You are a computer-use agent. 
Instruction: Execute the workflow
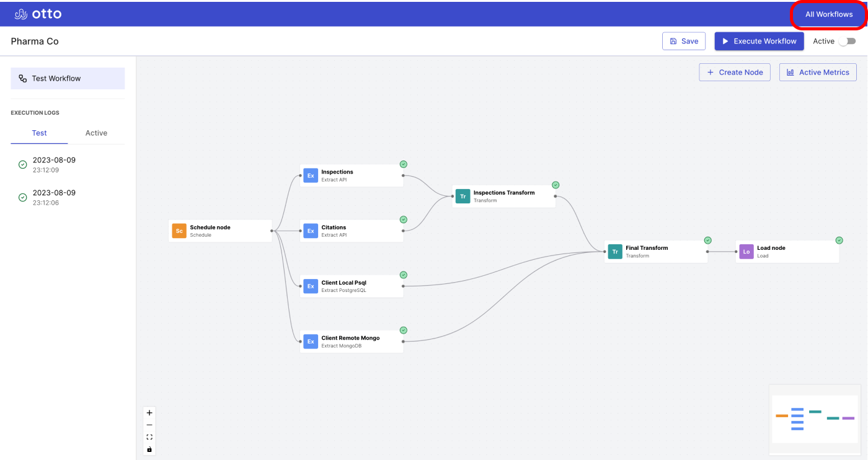[x=759, y=41]
